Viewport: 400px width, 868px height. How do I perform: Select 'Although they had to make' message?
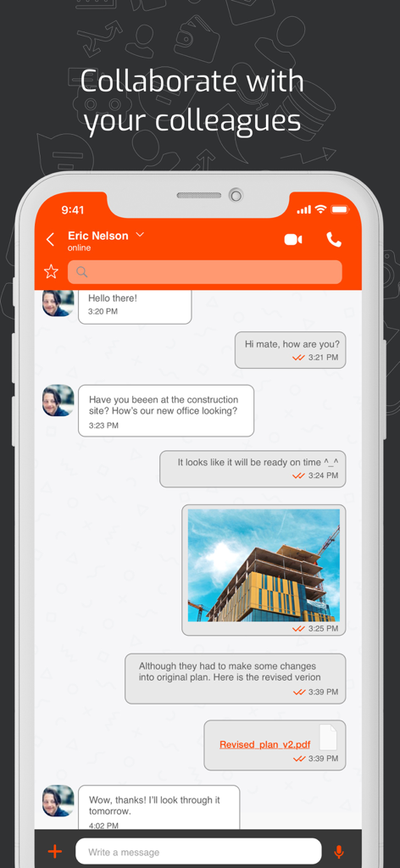(230, 671)
